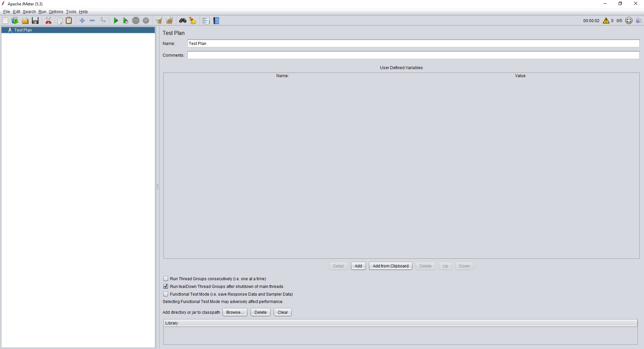
Task: Expand all tree nodes with plus icon
Action: click(82, 20)
